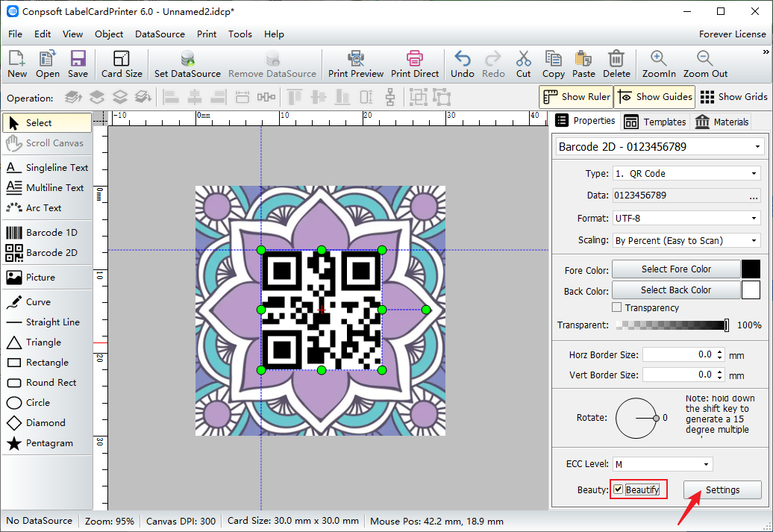773x532 pixels.
Task: Select the Barcode 1D tool
Action: 47,232
